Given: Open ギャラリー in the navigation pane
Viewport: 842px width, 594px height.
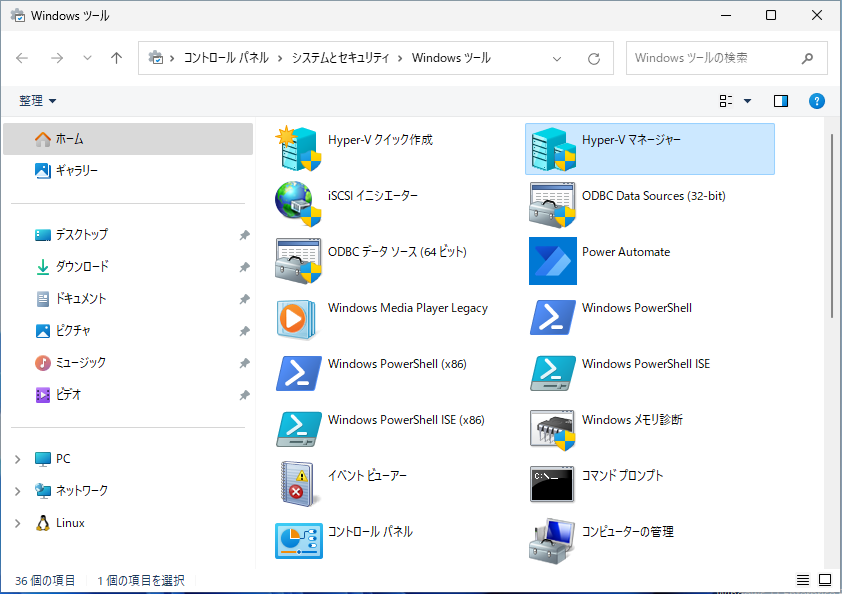Looking at the screenshot, I should coord(128,171).
